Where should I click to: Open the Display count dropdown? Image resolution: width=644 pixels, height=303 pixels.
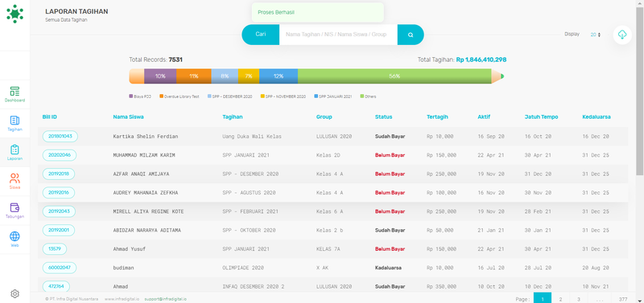point(596,35)
